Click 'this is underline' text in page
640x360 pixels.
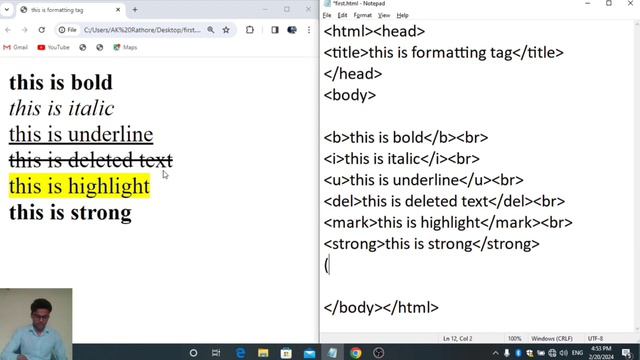[81, 134]
